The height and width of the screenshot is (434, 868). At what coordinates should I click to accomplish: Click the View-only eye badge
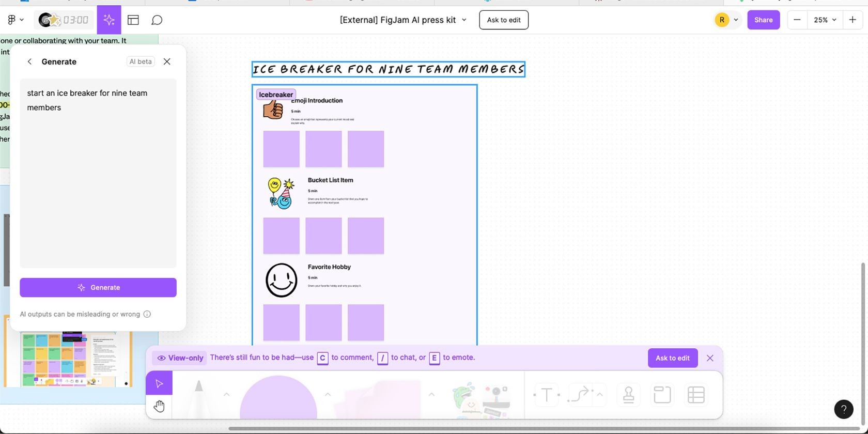tap(180, 358)
